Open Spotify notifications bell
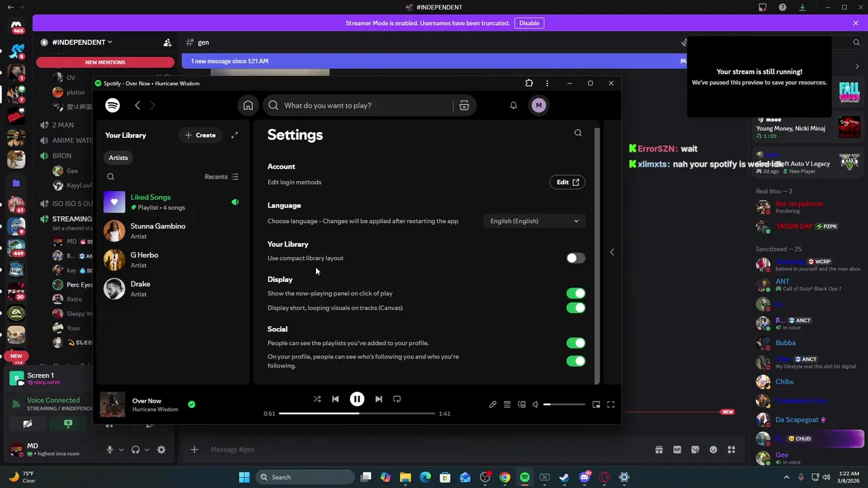Image resolution: width=868 pixels, height=488 pixels. point(513,105)
